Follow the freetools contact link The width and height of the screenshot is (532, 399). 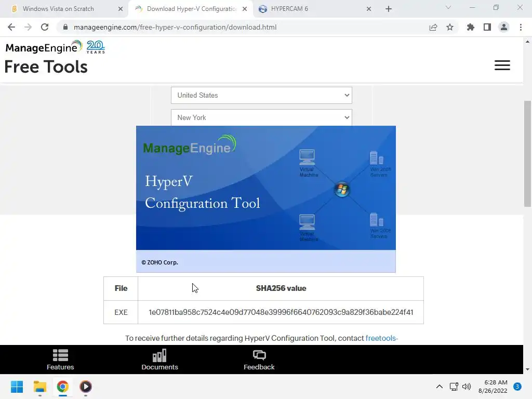pyautogui.click(x=381, y=338)
